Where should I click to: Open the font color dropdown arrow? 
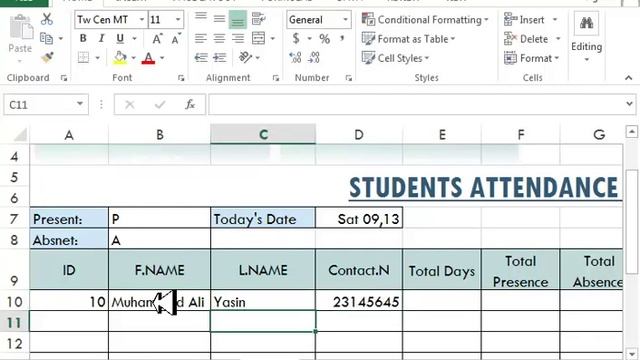click(x=162, y=58)
